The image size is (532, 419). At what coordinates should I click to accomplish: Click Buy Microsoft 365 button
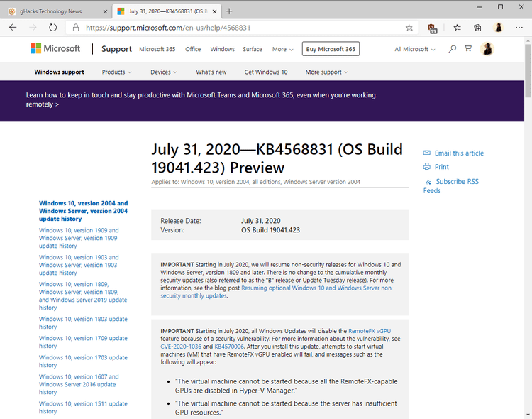point(331,49)
